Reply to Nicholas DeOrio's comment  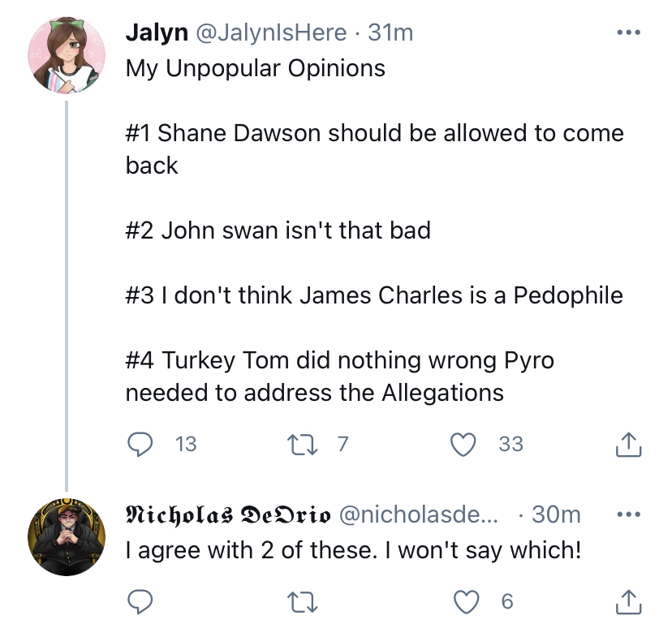pos(140,601)
